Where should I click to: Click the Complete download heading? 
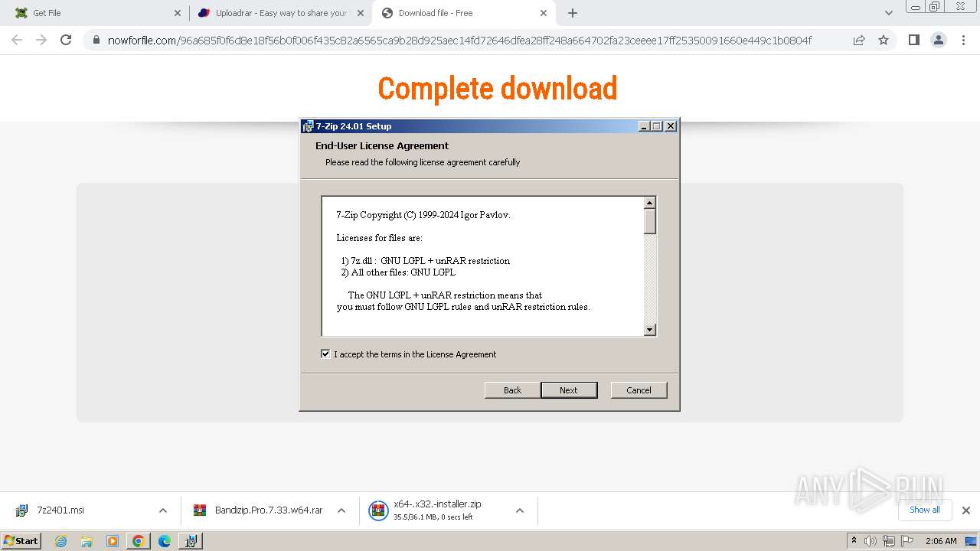pyautogui.click(x=498, y=89)
